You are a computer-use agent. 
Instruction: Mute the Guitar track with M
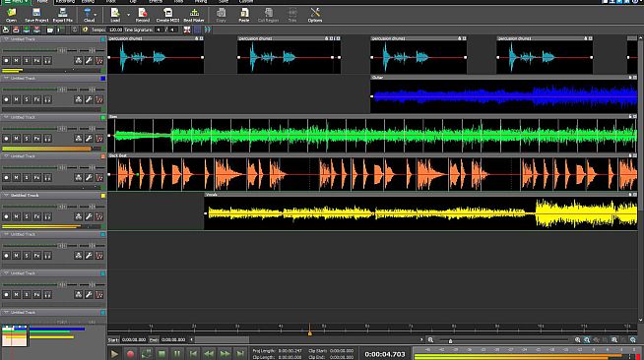click(16, 99)
